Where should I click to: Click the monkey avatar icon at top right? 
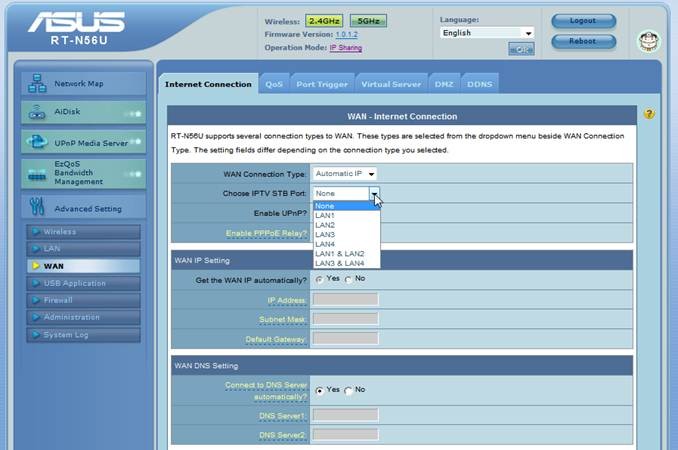pyautogui.click(x=647, y=41)
